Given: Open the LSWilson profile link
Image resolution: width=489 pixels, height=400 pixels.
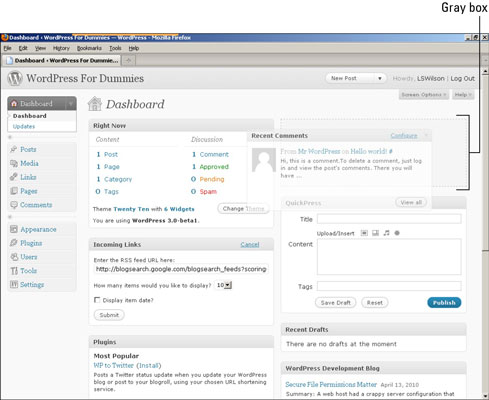Looking at the screenshot, I should (x=431, y=78).
